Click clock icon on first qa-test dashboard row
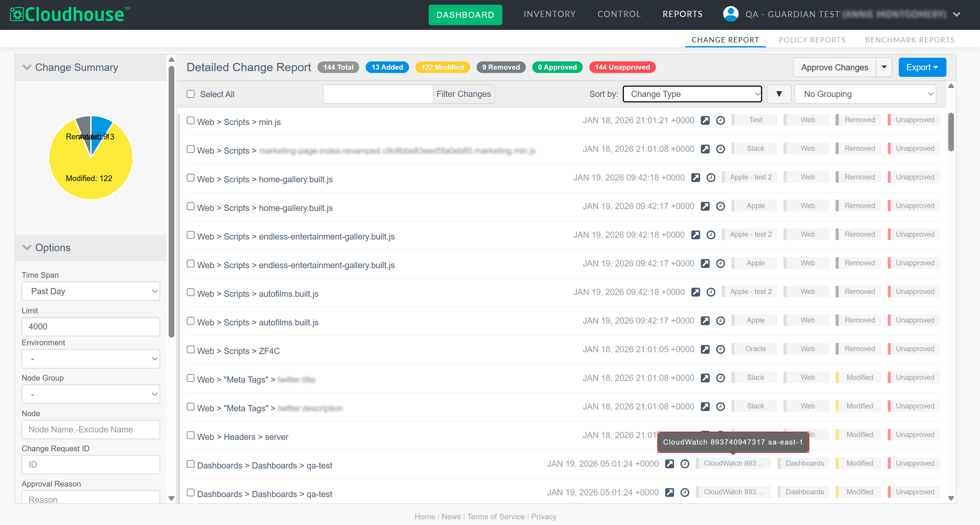The image size is (980, 525). [684, 464]
